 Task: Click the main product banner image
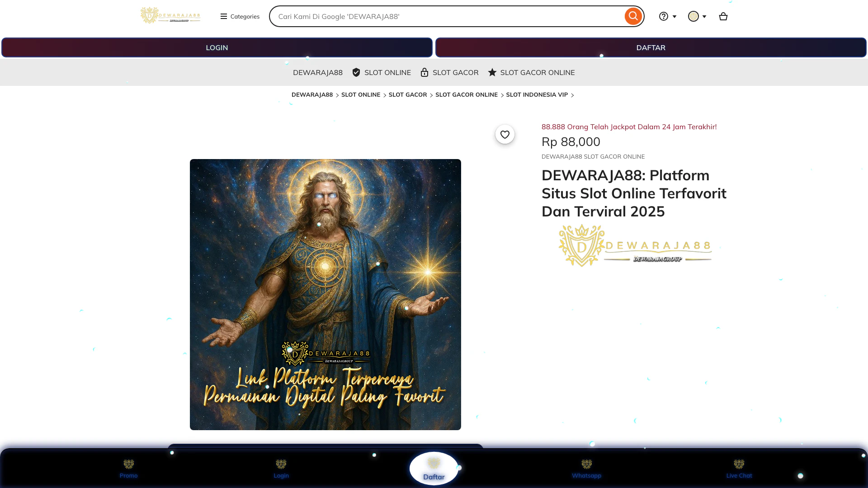tap(325, 294)
